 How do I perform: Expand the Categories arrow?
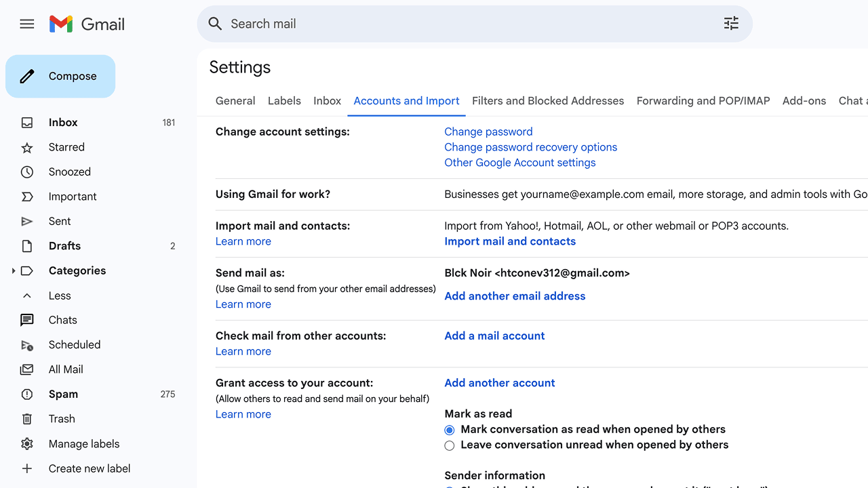[13, 271]
